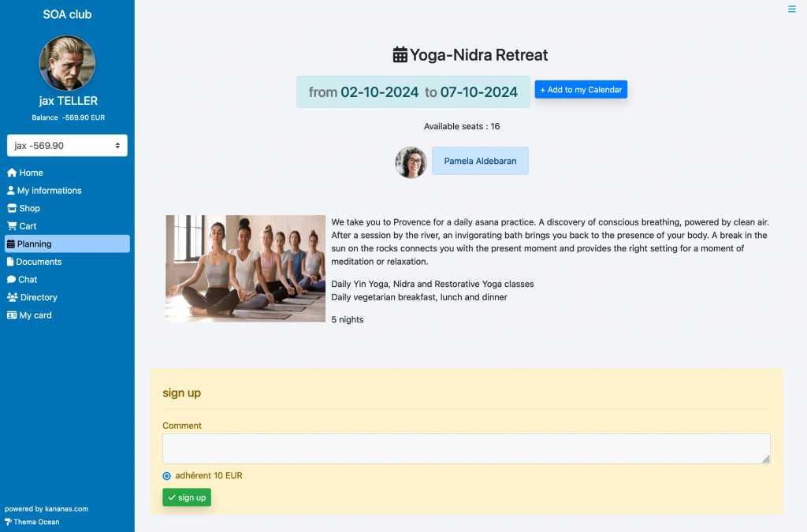Click the Yoga-Nidra Retreat heading text

click(478, 54)
